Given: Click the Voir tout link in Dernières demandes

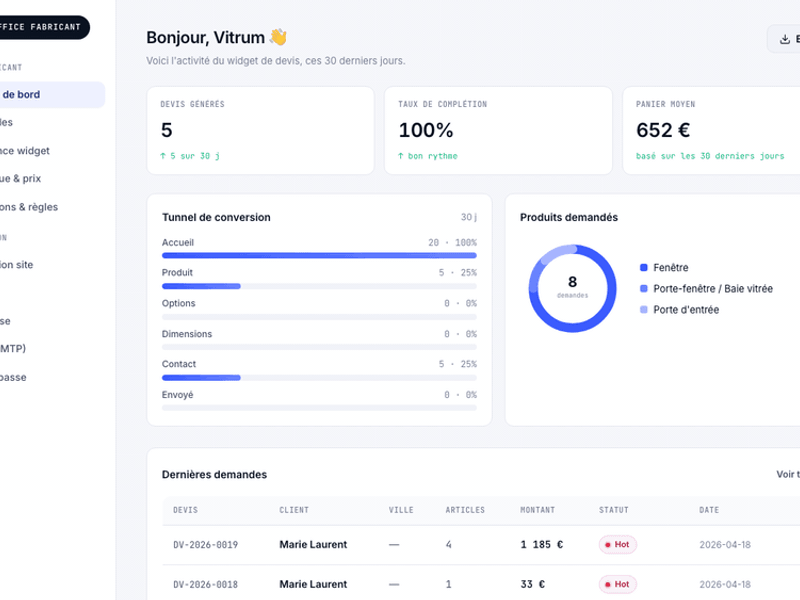Looking at the screenshot, I should [x=787, y=475].
